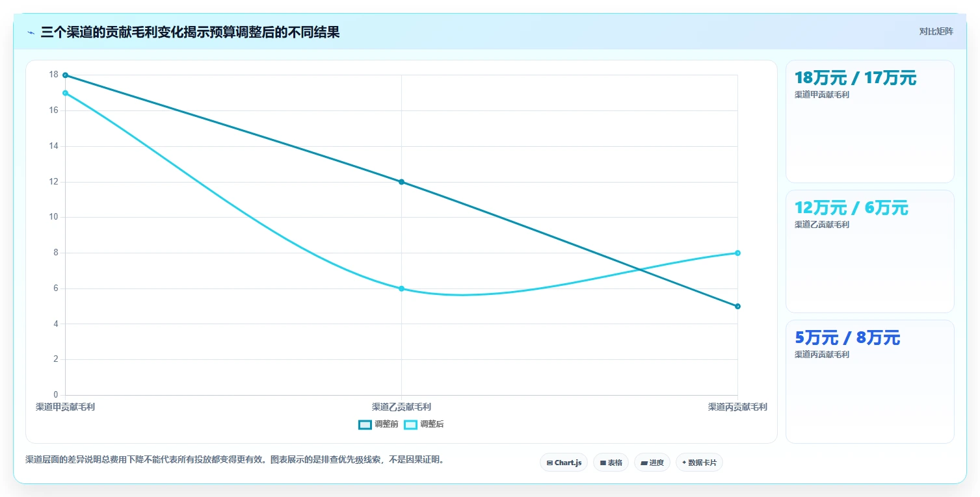Image resolution: width=980 pixels, height=497 pixels.
Task: Click the 5万元 / 8万元 card value
Action: 847,338
